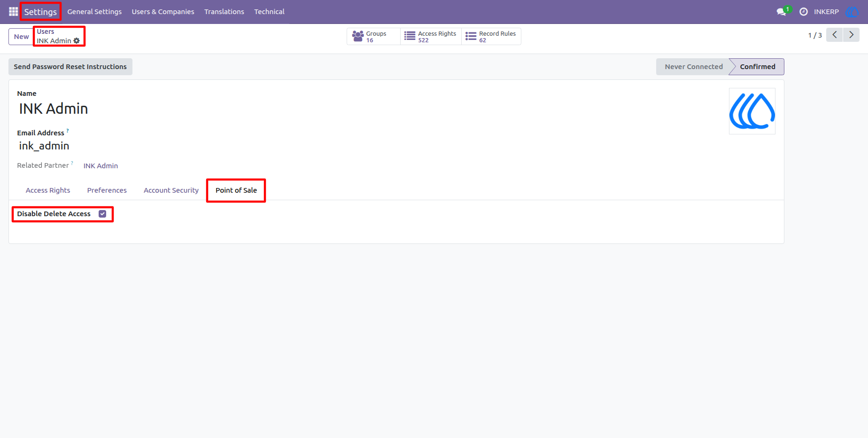Open the INK Admin related partner link

101,166
